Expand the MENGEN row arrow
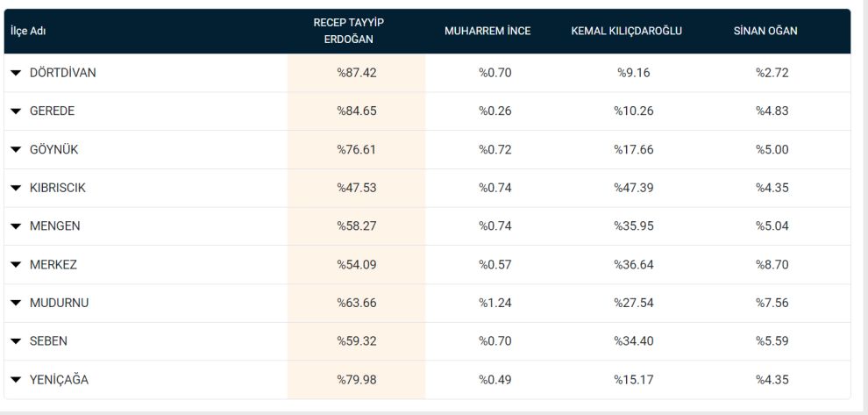 [16, 226]
